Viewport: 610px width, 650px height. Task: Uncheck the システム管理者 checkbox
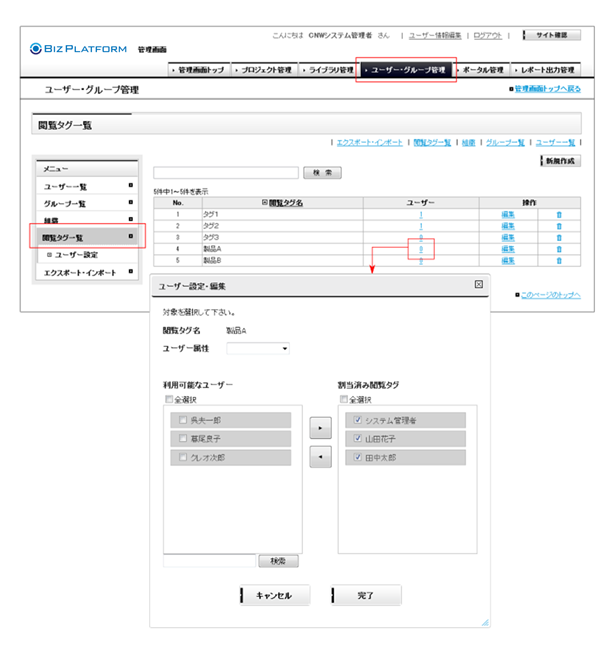pos(358,420)
